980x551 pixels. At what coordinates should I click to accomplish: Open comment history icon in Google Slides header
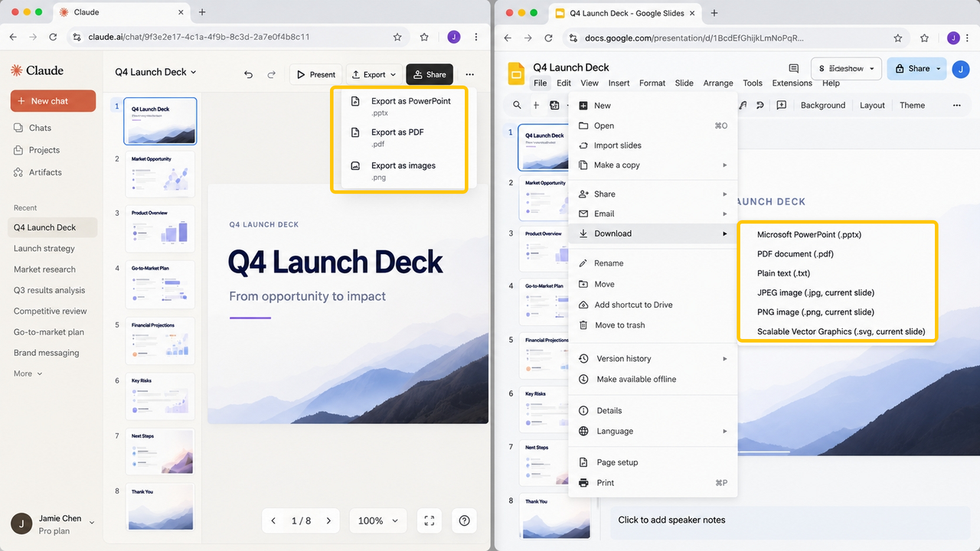pyautogui.click(x=793, y=69)
